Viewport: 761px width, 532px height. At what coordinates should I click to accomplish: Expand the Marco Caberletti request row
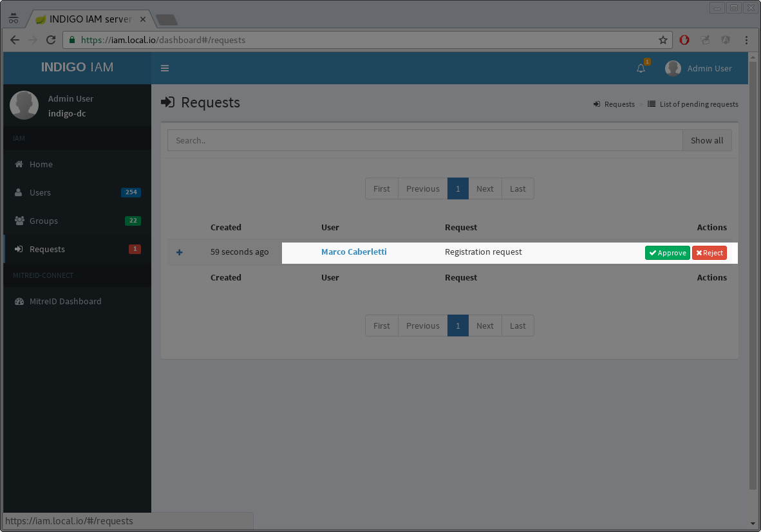[179, 252]
